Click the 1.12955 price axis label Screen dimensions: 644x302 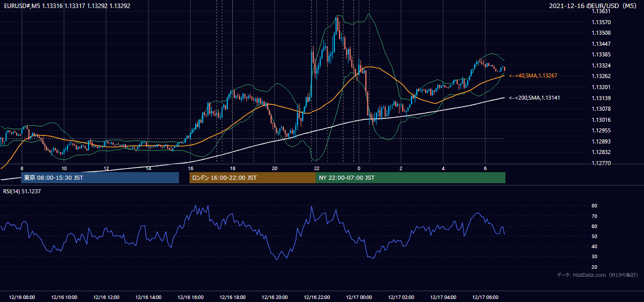point(602,130)
